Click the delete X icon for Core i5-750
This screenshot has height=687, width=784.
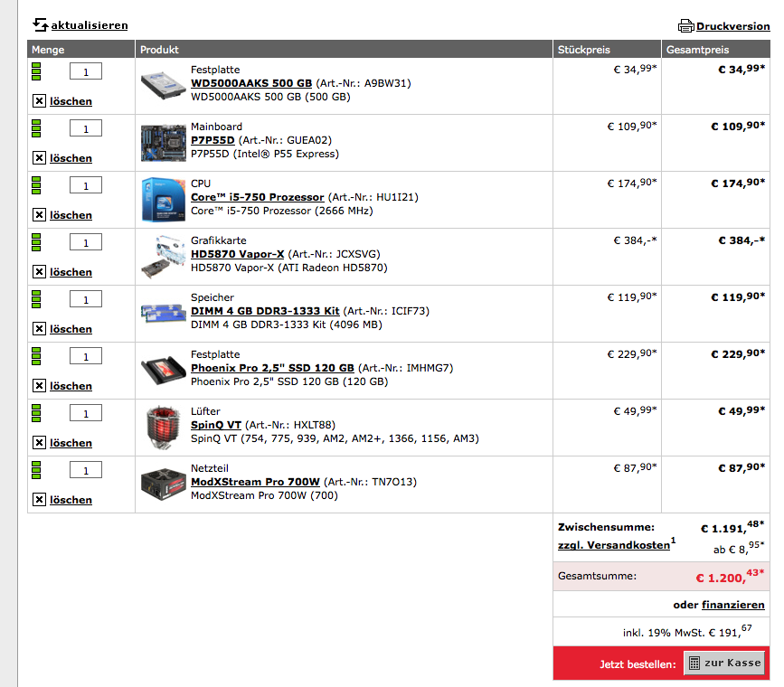pyautogui.click(x=39, y=215)
